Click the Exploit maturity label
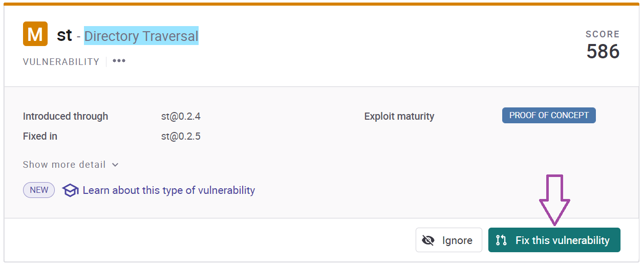Screen dimensions: 644x266 pos(399,116)
